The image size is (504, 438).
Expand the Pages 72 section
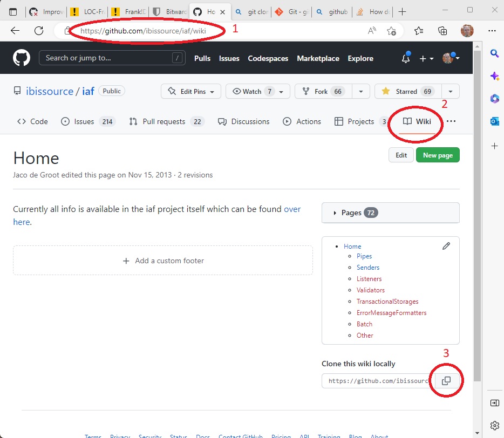pos(391,213)
